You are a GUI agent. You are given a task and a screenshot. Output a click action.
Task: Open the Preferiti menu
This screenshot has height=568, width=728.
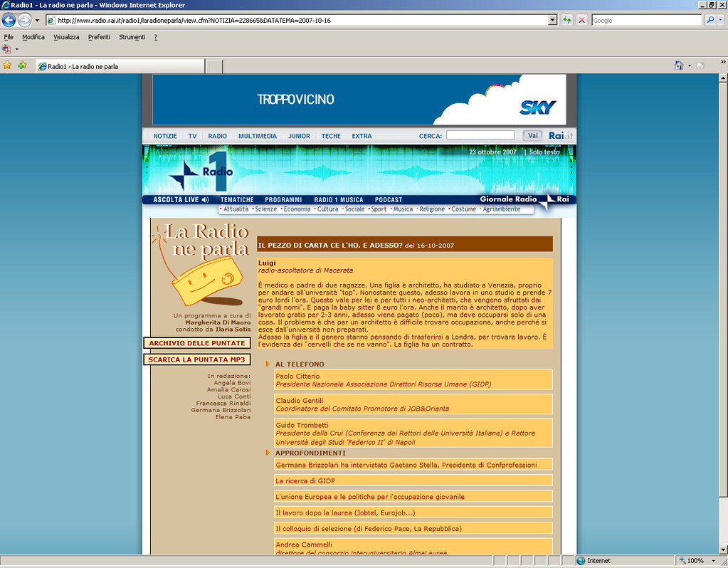click(x=99, y=37)
